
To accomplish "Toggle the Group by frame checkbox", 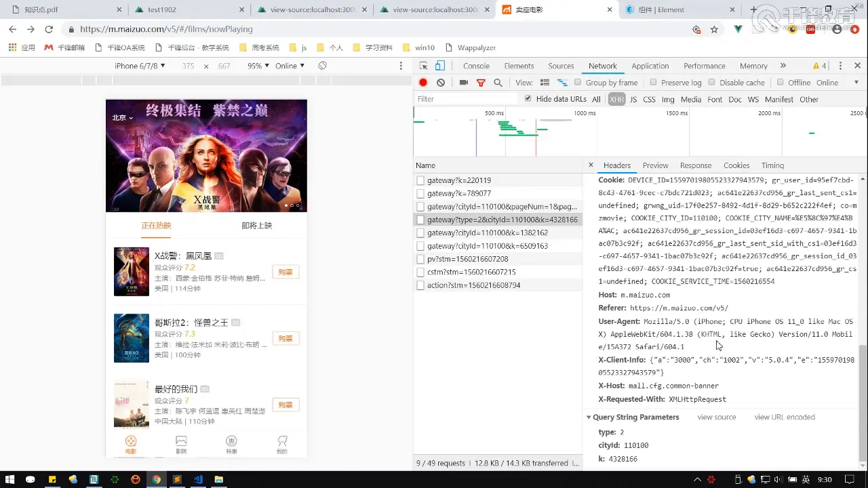I will [578, 82].
